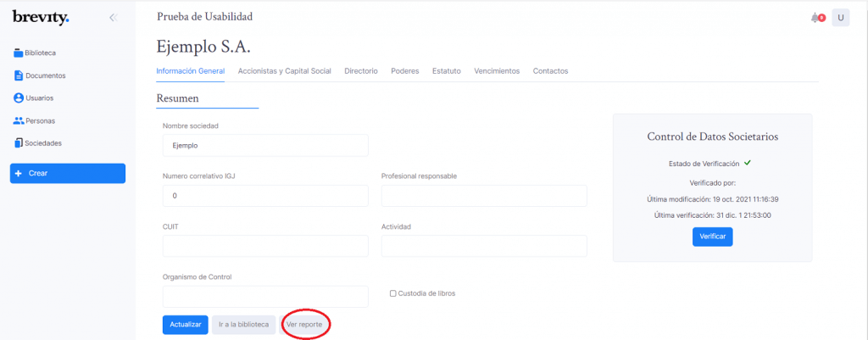
Task: Click the Biblioteca folder icon in sidebar
Action: (19, 53)
